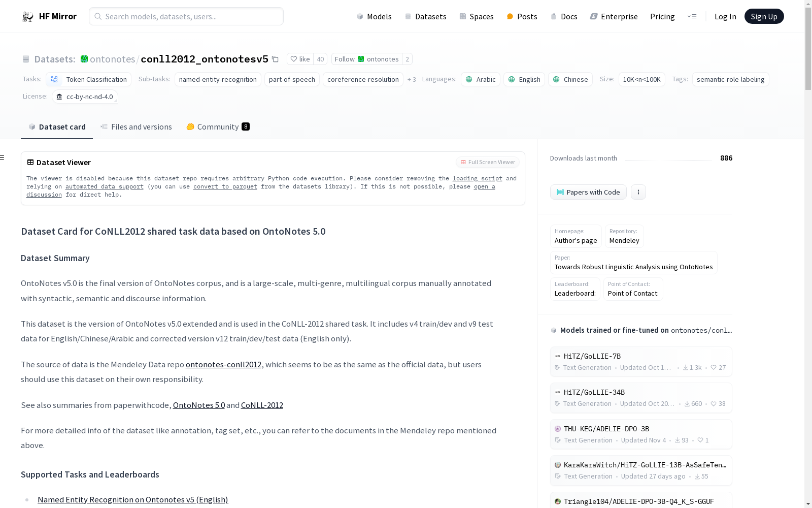812x508 pixels.
Task: Click the semantic-role-labeling tag
Action: tap(730, 79)
